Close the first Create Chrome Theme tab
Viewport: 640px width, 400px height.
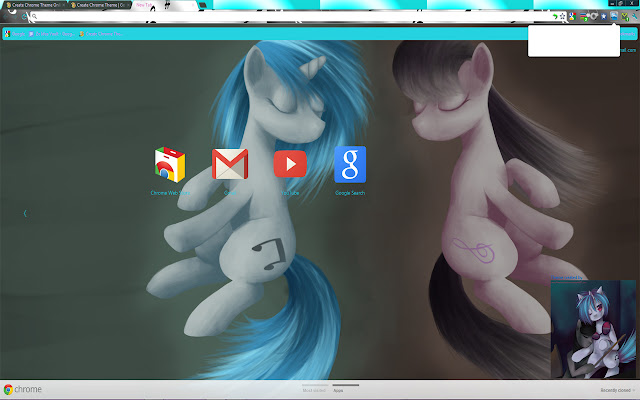point(63,5)
